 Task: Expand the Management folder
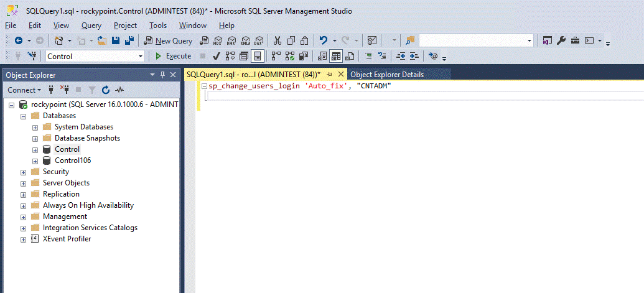24,216
